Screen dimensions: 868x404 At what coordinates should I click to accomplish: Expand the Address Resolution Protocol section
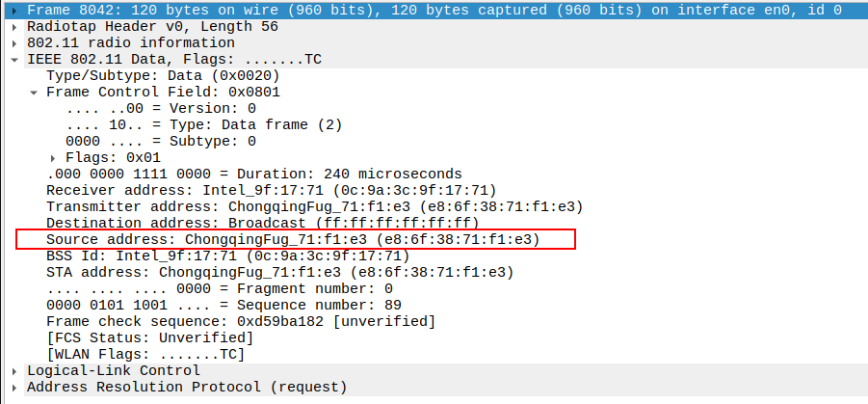(13, 387)
